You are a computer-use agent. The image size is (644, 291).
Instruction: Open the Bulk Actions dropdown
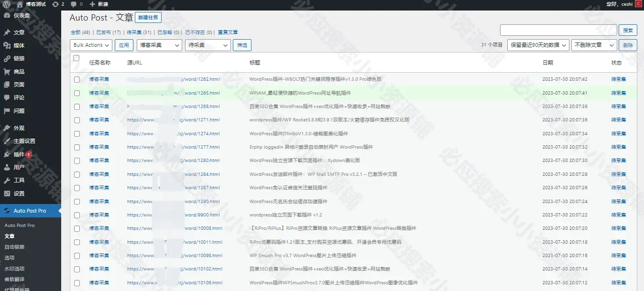(x=91, y=45)
